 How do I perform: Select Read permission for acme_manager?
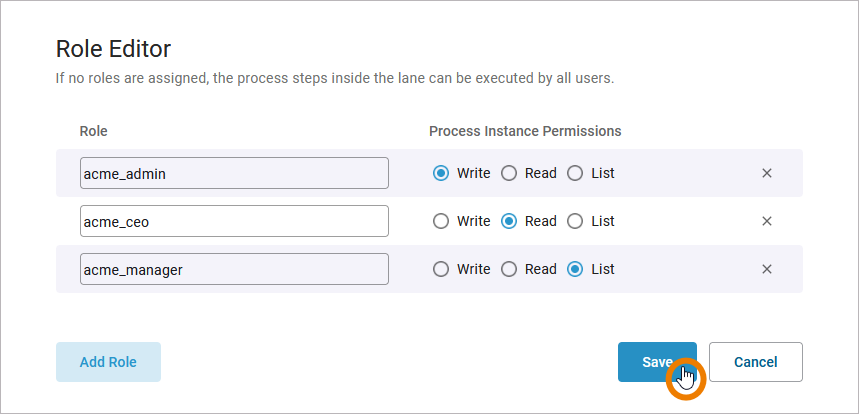pos(509,269)
